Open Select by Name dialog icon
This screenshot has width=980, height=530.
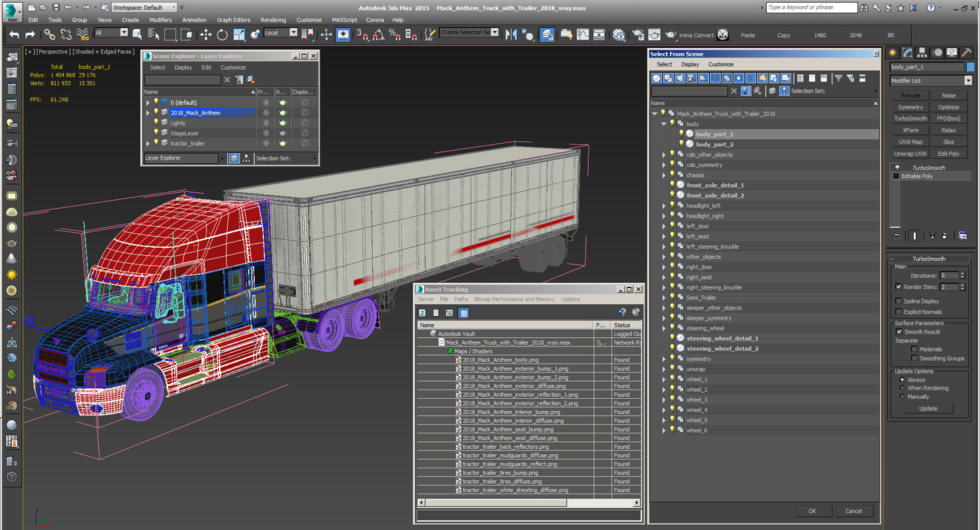pyautogui.click(x=154, y=34)
